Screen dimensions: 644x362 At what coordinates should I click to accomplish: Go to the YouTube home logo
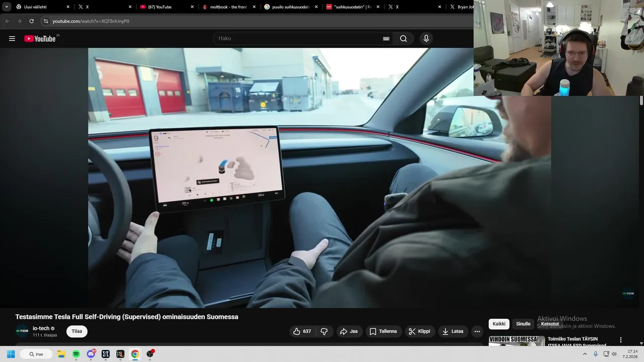[x=40, y=39]
